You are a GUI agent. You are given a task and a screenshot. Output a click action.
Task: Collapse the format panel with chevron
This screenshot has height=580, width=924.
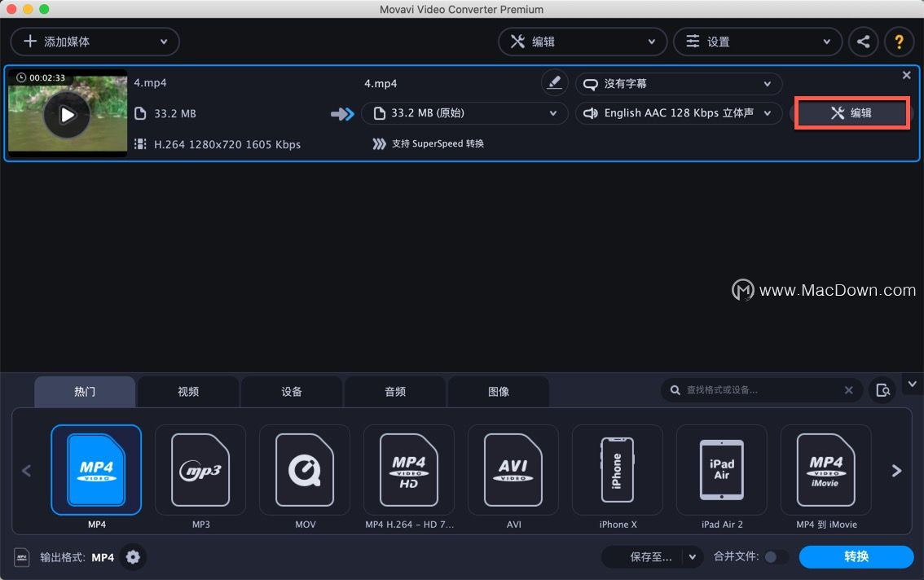(913, 384)
